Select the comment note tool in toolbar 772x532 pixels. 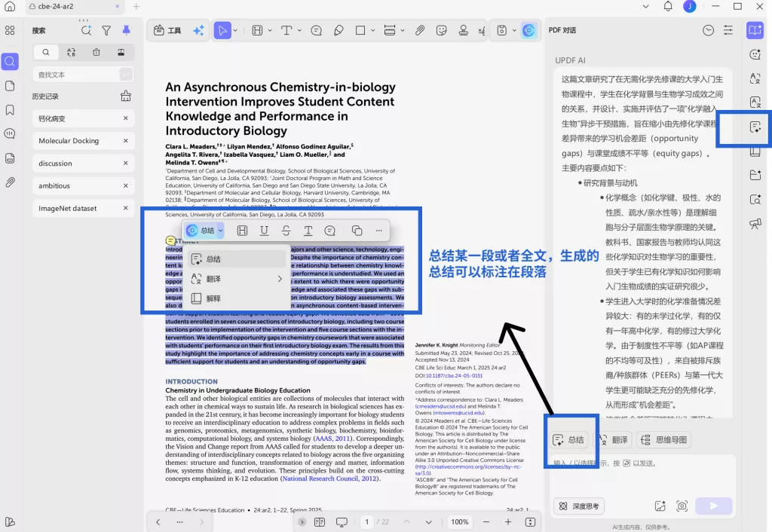(317, 30)
